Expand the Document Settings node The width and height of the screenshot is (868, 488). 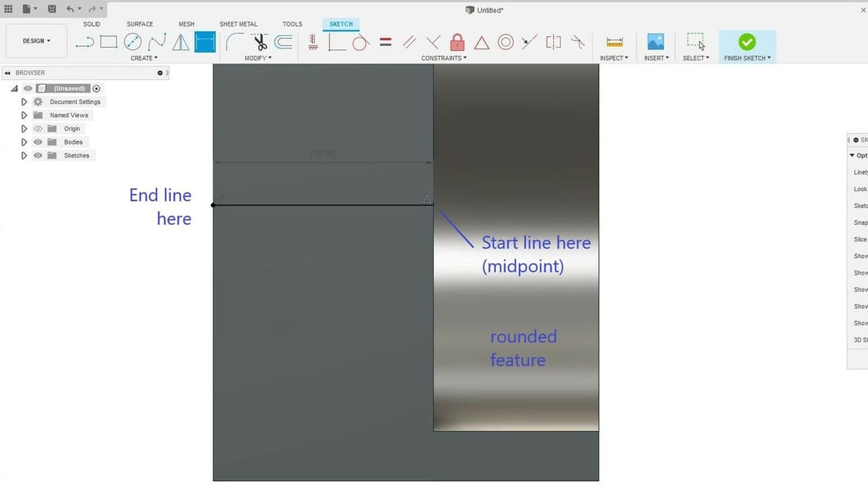[x=25, y=102]
